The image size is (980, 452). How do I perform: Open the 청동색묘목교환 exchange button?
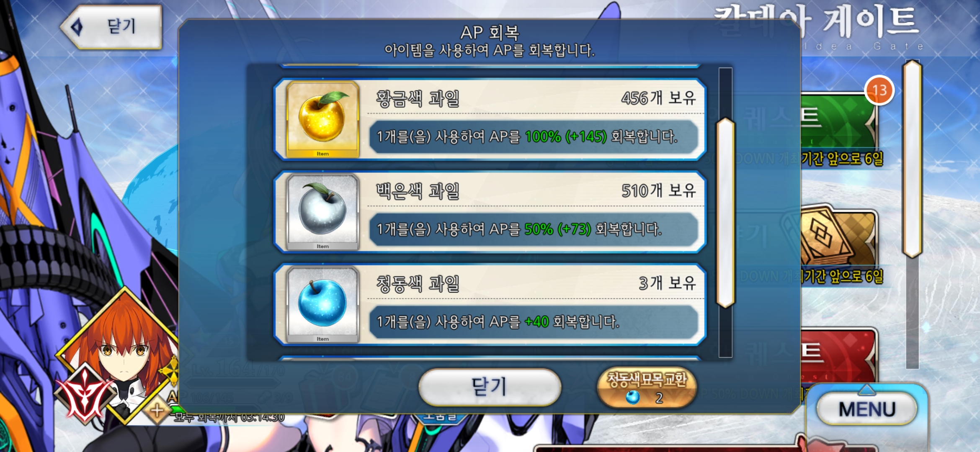pos(647,388)
